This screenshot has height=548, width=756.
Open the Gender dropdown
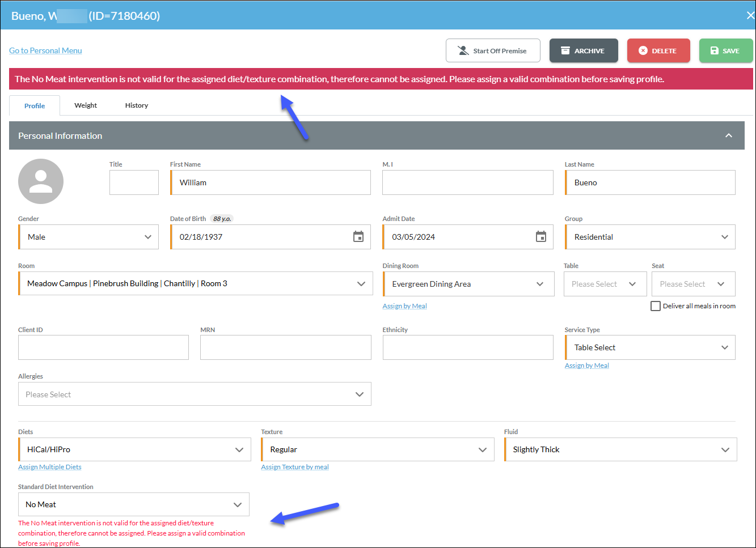click(88, 237)
